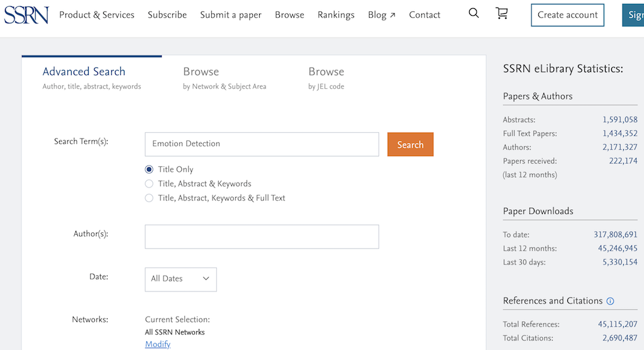
Task: Choose Title, Abstract, Keywords & Full Text
Action: 149,198
